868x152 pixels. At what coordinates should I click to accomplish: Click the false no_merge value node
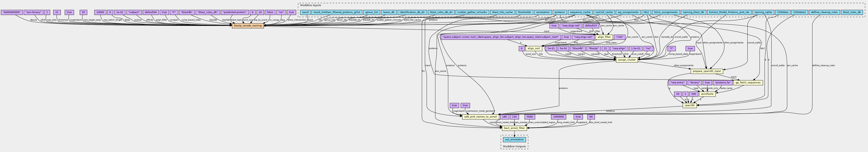pyautogui.click(x=270, y=12)
